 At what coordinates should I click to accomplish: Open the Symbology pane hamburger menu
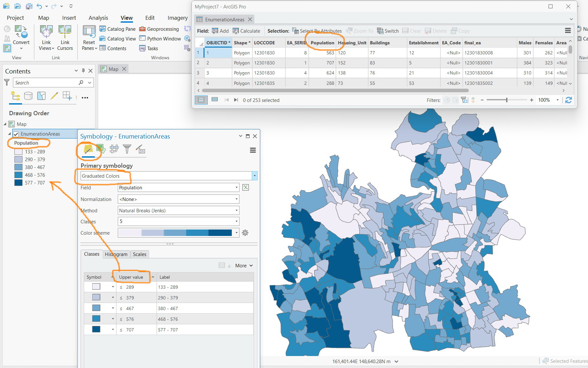click(x=253, y=150)
